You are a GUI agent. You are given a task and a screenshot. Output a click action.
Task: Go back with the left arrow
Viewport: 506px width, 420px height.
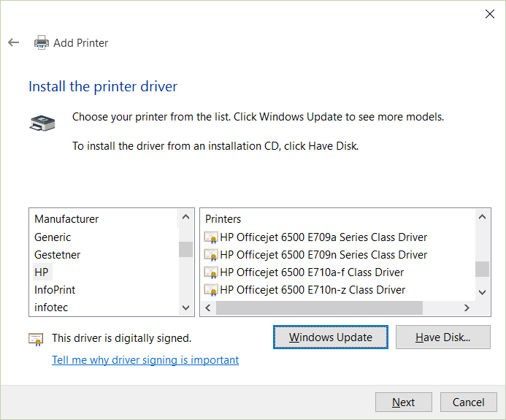click(x=14, y=42)
